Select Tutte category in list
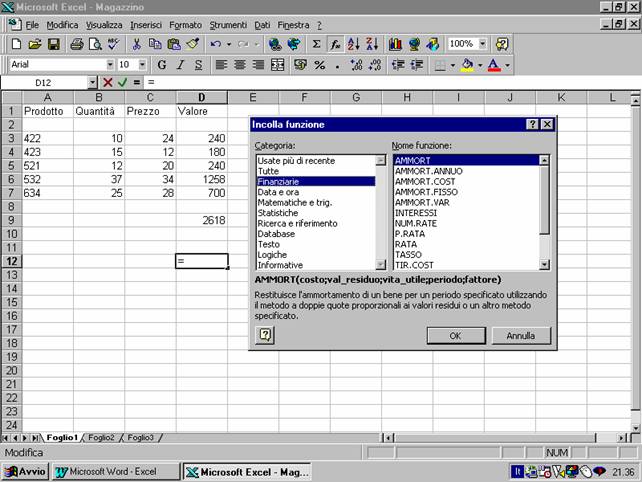 tap(316, 171)
